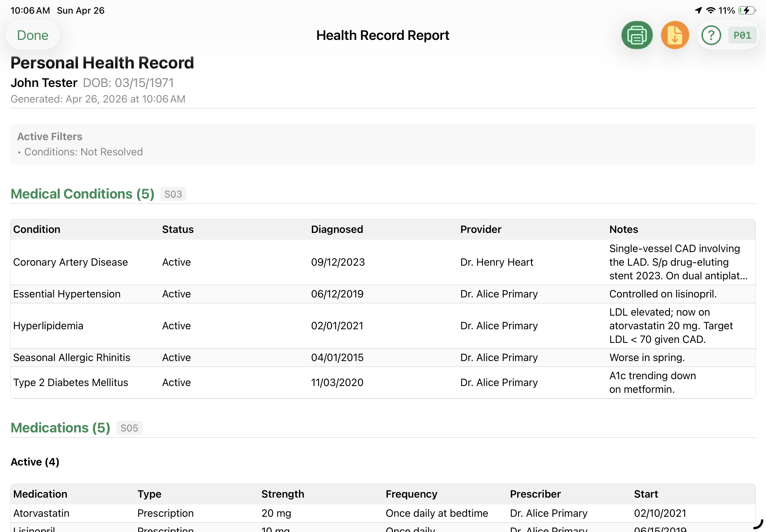Click start date 02/10/2021
This screenshot has height=532, width=766.
tap(660, 513)
